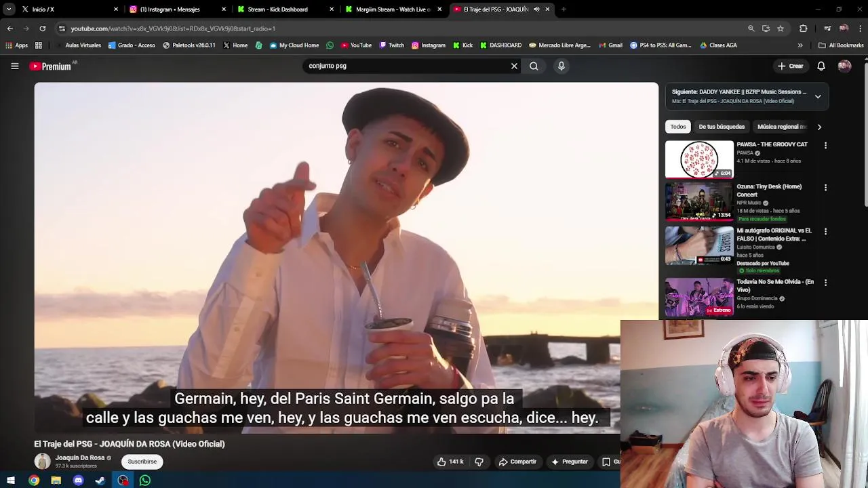Open the tab search dropdown arrow
868x488 pixels.
click(9, 9)
